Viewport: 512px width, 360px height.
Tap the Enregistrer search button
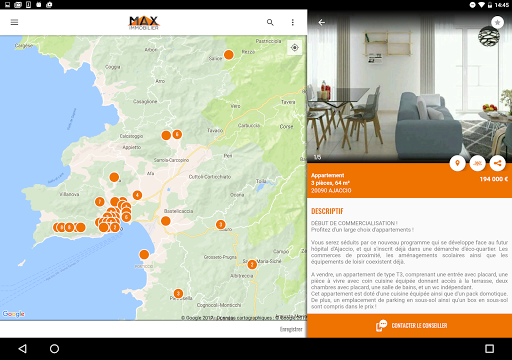(291, 329)
